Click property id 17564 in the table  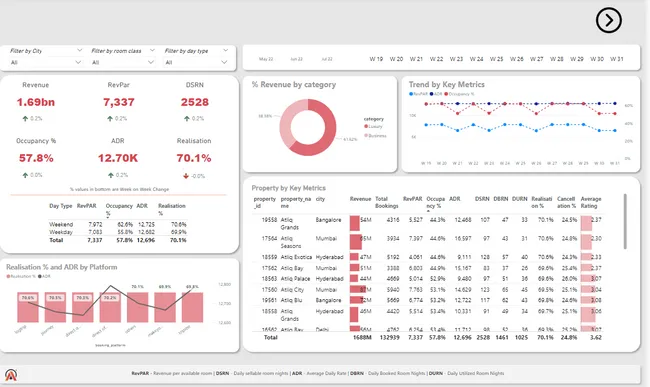click(x=269, y=238)
